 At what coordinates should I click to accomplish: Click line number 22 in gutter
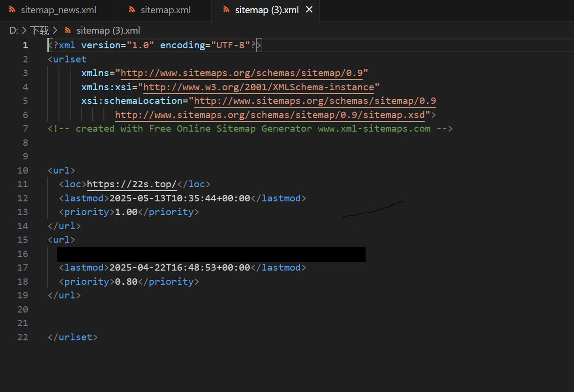[22, 337]
